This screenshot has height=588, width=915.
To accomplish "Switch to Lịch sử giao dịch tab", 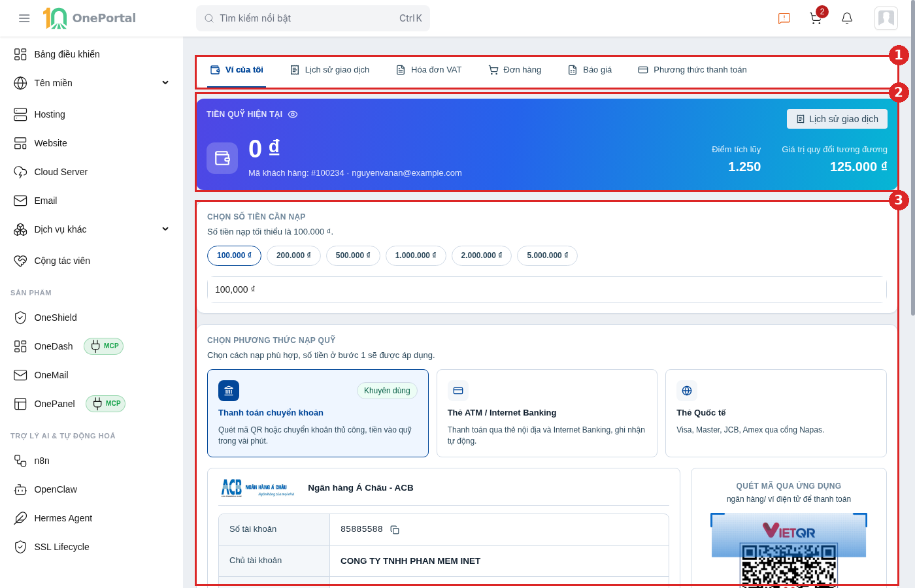I will (x=330, y=70).
